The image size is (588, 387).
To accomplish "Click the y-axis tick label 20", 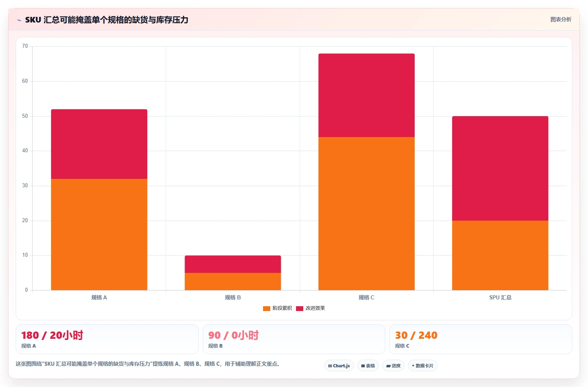I will [x=25, y=221].
